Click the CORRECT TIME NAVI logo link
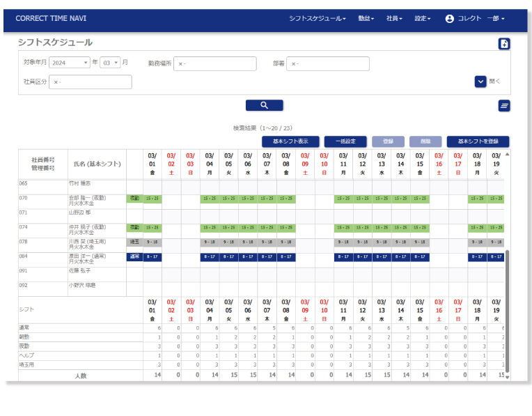This screenshot has width=532, height=416. [x=51, y=18]
